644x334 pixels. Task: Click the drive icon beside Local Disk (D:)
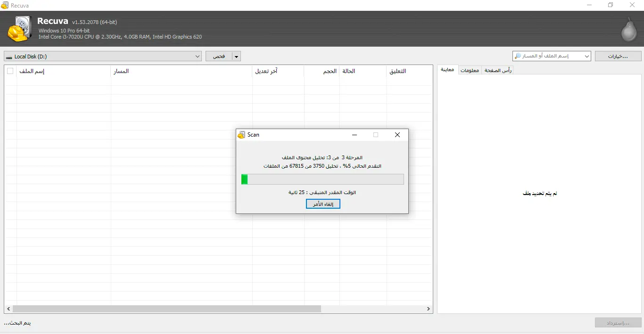pyautogui.click(x=8, y=57)
